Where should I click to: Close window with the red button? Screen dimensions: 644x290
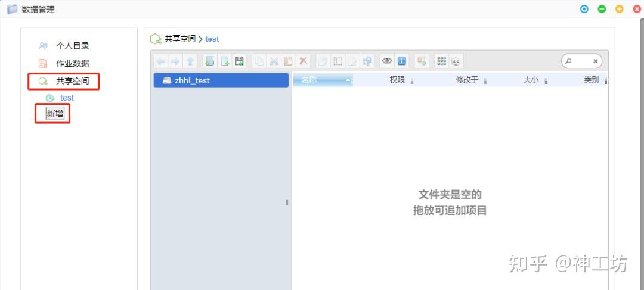point(637,9)
